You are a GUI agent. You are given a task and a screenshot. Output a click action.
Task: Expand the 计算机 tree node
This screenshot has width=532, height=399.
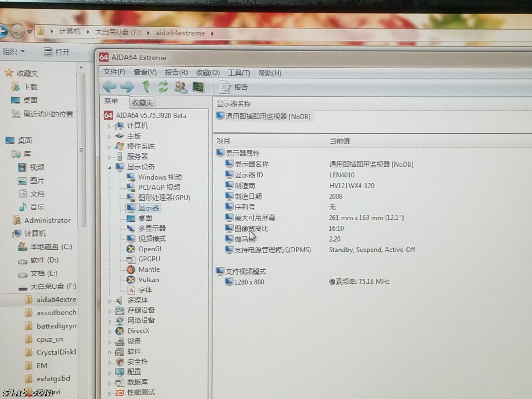pyautogui.click(x=109, y=126)
